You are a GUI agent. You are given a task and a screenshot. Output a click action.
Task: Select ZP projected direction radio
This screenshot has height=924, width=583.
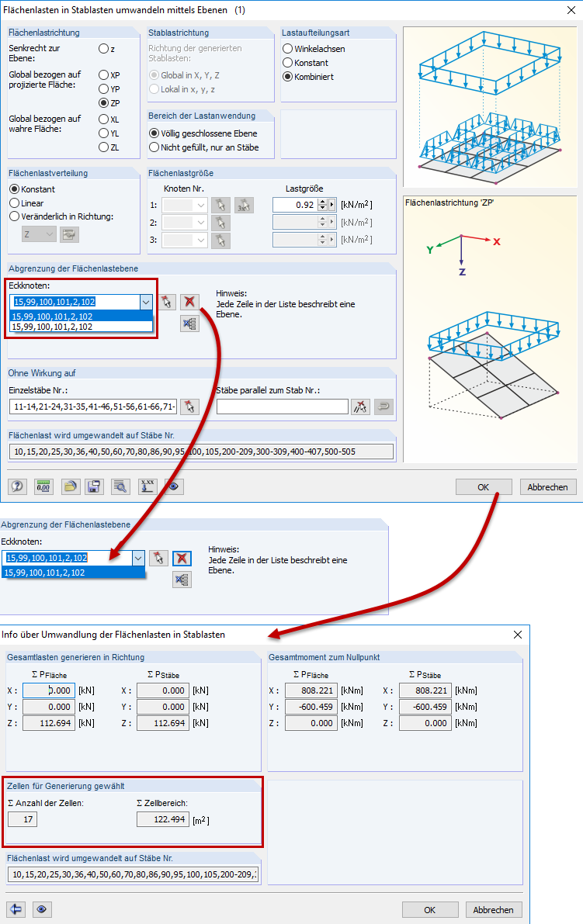click(x=104, y=102)
